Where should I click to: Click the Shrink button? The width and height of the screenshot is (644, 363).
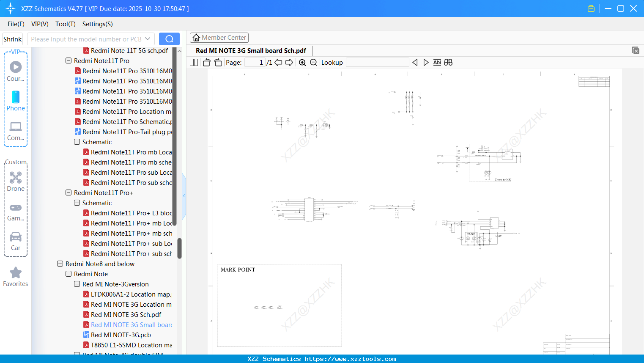[x=12, y=39]
